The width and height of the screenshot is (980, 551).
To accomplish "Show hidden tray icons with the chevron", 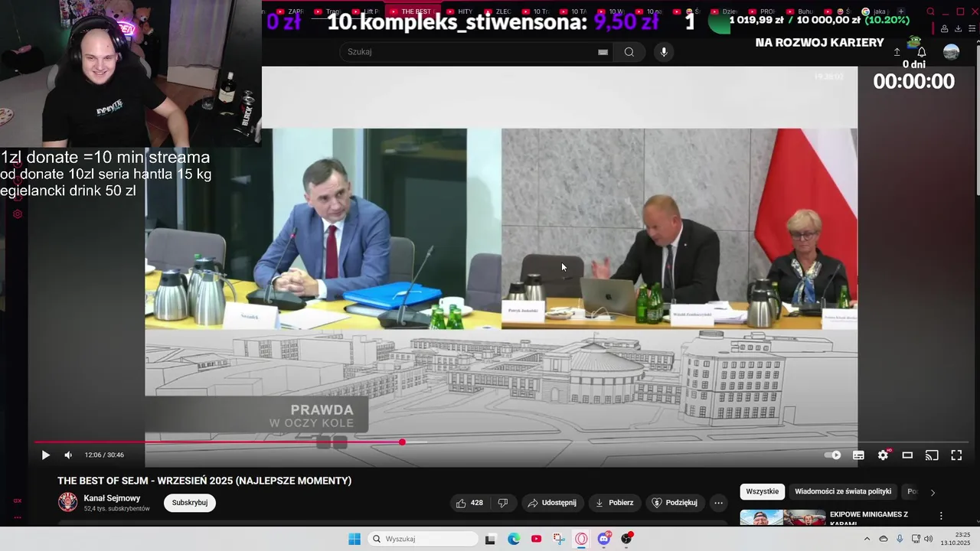I will [867, 539].
